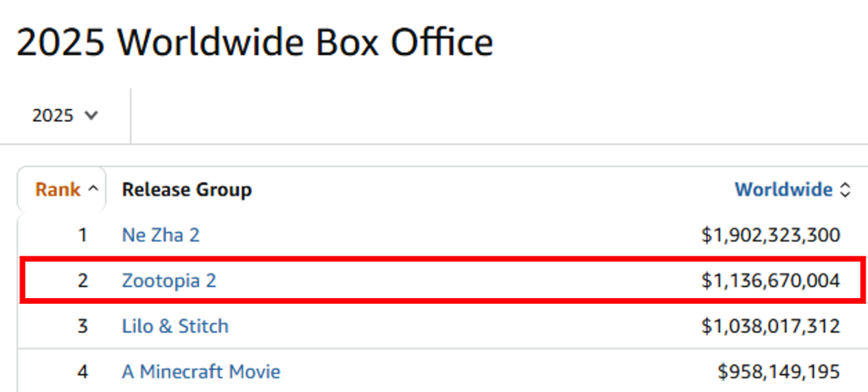The height and width of the screenshot is (392, 868).
Task: Click the caret icon next to Rank
Action: pyautogui.click(x=93, y=190)
